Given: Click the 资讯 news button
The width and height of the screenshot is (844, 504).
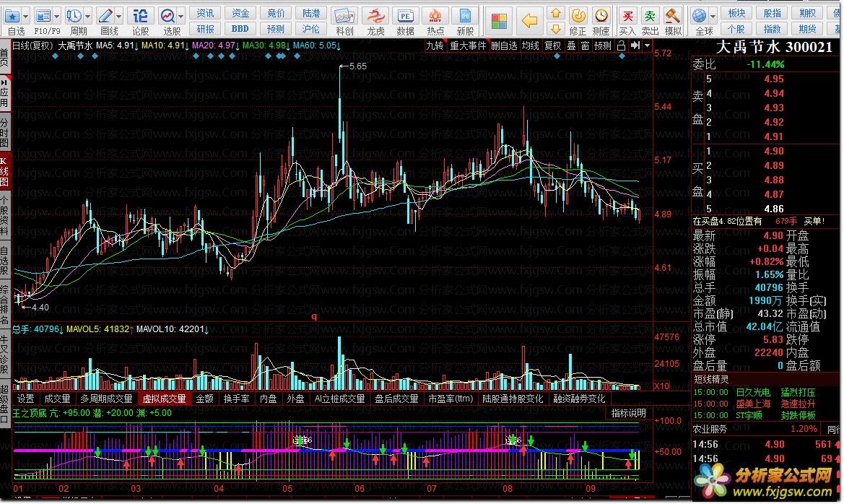Looking at the screenshot, I should click(205, 13).
